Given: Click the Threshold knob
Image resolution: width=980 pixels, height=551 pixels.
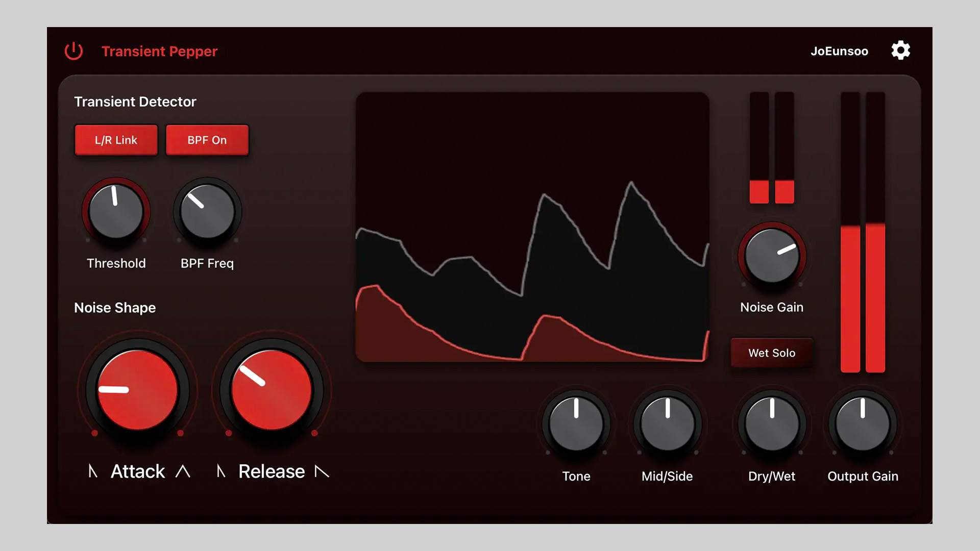Looking at the screenshot, I should (116, 211).
